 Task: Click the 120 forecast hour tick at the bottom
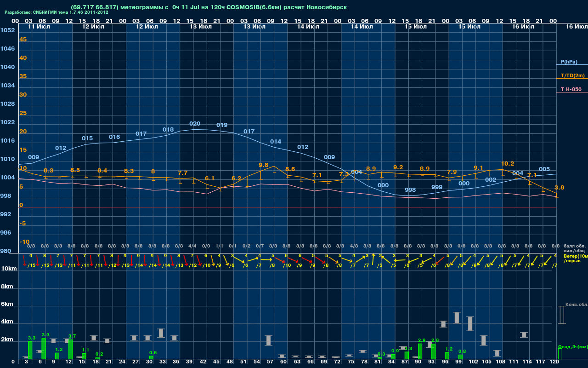click(554, 362)
